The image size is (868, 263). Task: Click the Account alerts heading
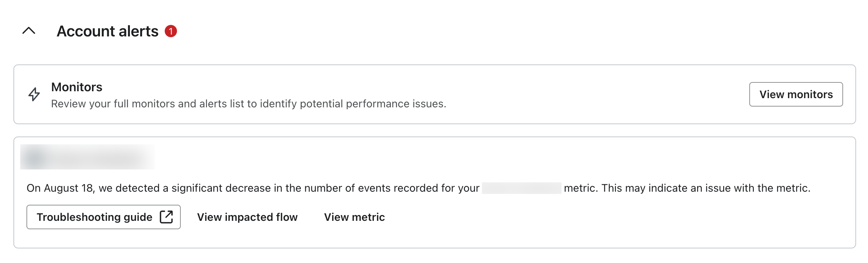[x=108, y=31]
